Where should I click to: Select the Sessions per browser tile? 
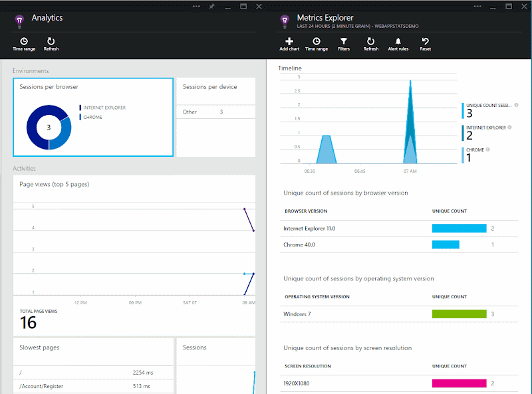coord(93,118)
